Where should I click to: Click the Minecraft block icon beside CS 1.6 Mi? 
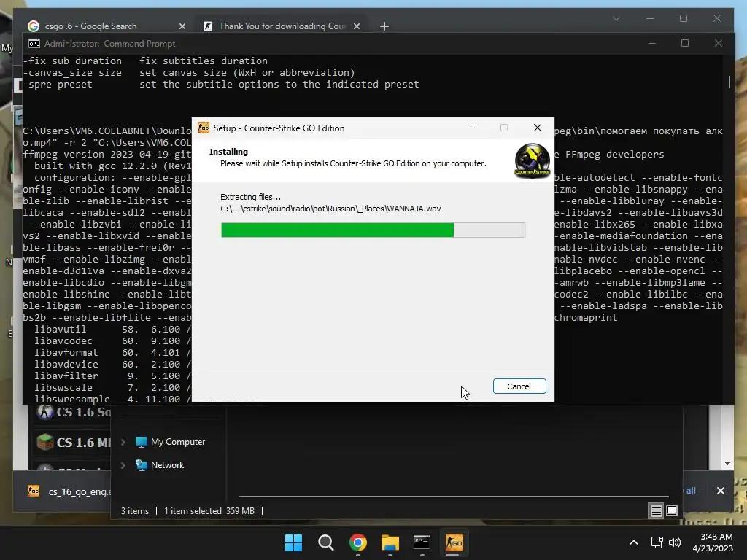44,443
